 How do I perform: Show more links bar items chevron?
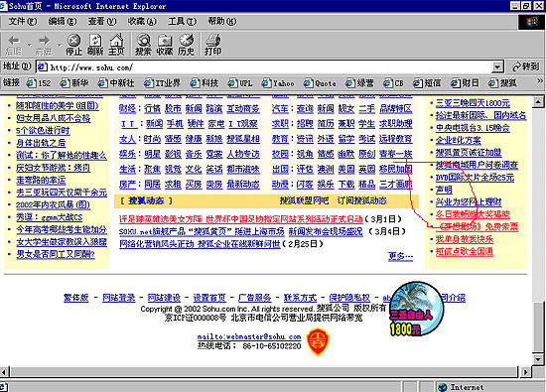[x=540, y=81]
